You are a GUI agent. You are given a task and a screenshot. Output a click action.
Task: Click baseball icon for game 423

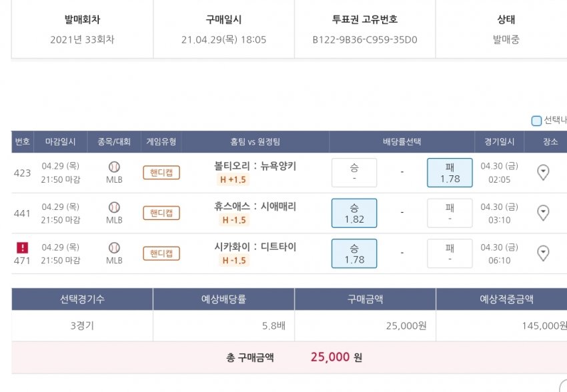tap(114, 167)
